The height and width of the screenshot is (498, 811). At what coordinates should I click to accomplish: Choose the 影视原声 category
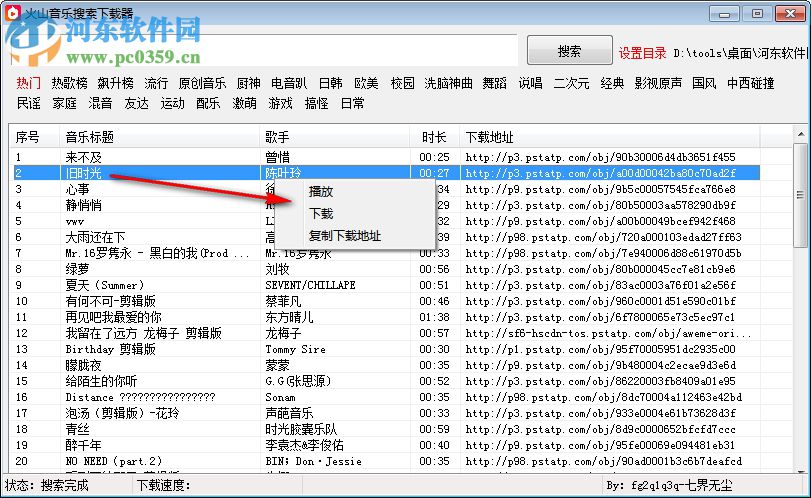[x=658, y=83]
